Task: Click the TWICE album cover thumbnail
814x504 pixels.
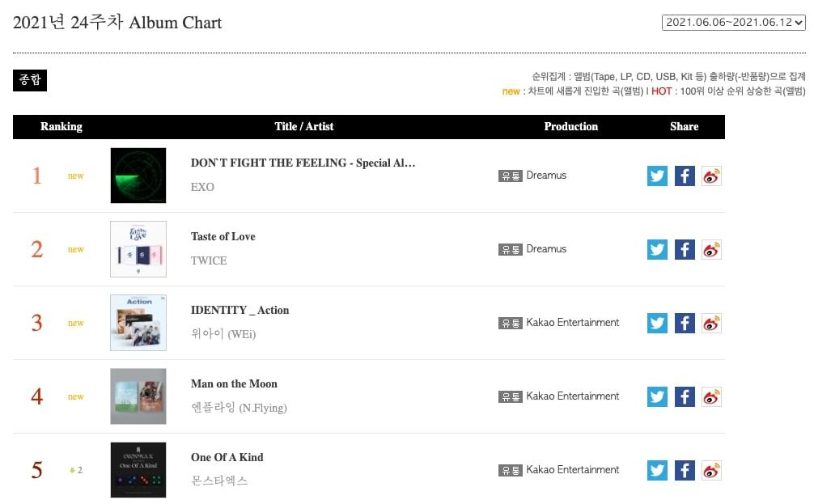Action: (x=138, y=249)
